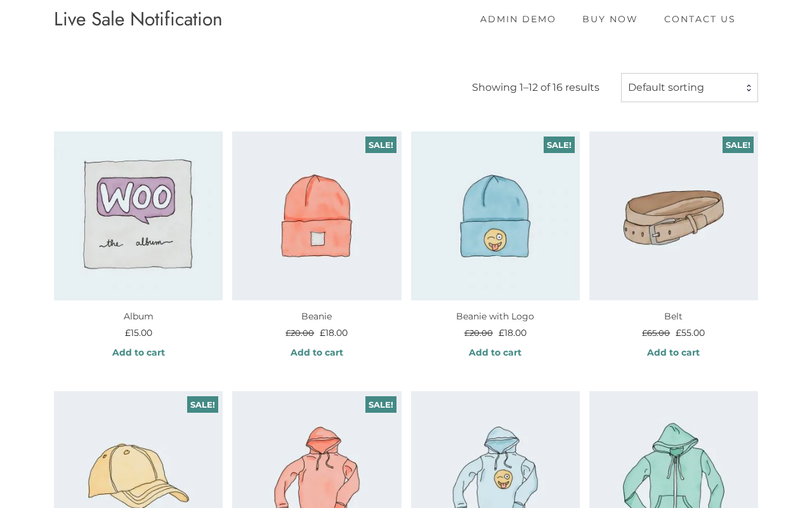Open the brown Belt product image

tap(673, 216)
